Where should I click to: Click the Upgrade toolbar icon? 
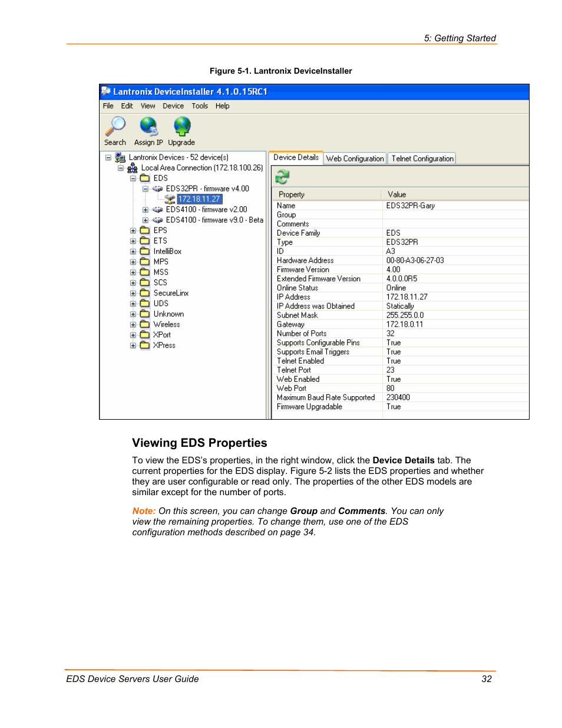[182, 126]
